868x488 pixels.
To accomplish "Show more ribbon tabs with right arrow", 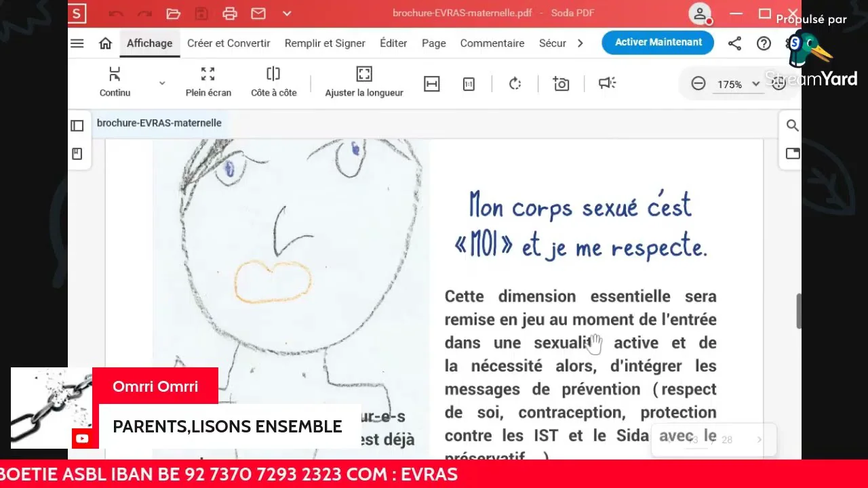I will click(x=580, y=43).
